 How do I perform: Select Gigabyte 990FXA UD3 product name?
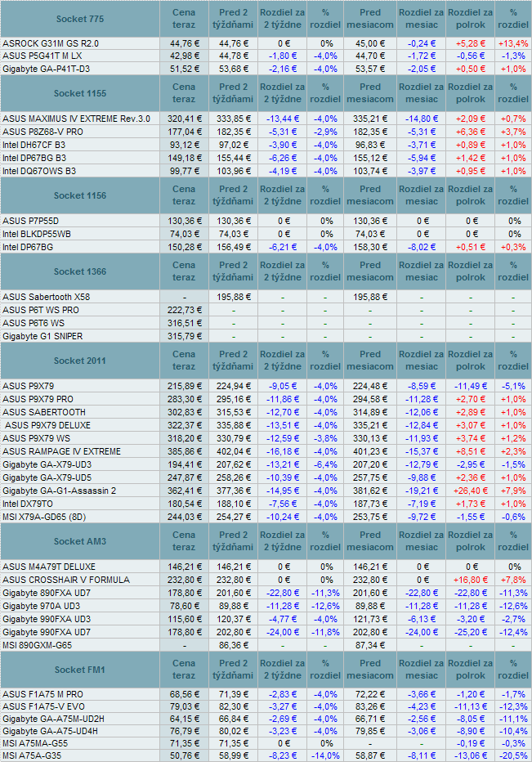tap(47, 619)
